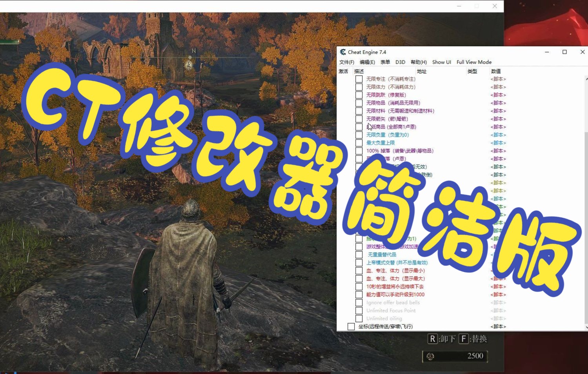Enable 10秒的增益将永远持续下去 checkbox

tap(359, 286)
